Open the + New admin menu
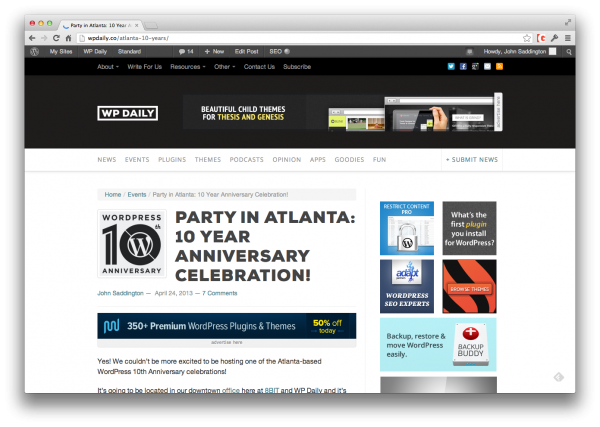The width and height of the screenshot is (600, 427). click(214, 51)
